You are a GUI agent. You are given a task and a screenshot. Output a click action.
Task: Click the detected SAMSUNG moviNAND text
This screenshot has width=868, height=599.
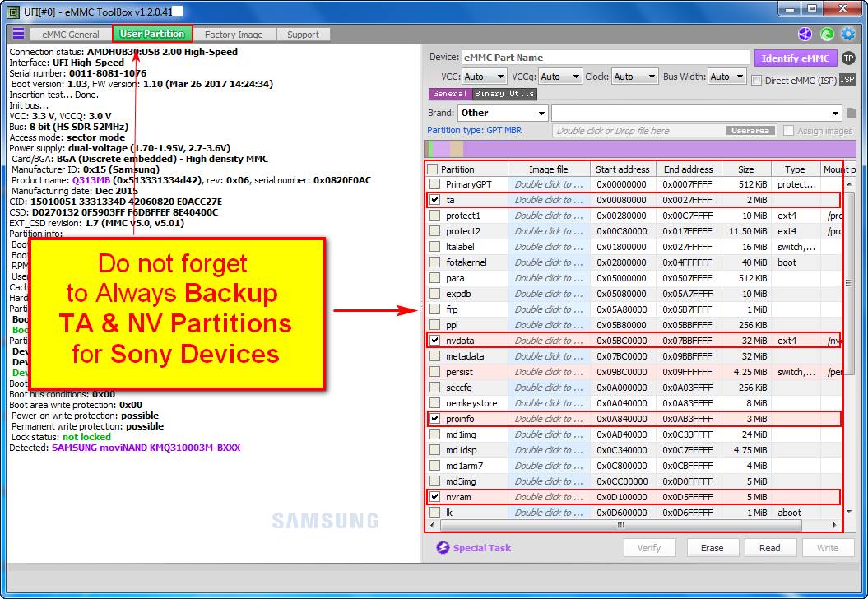click(146, 448)
